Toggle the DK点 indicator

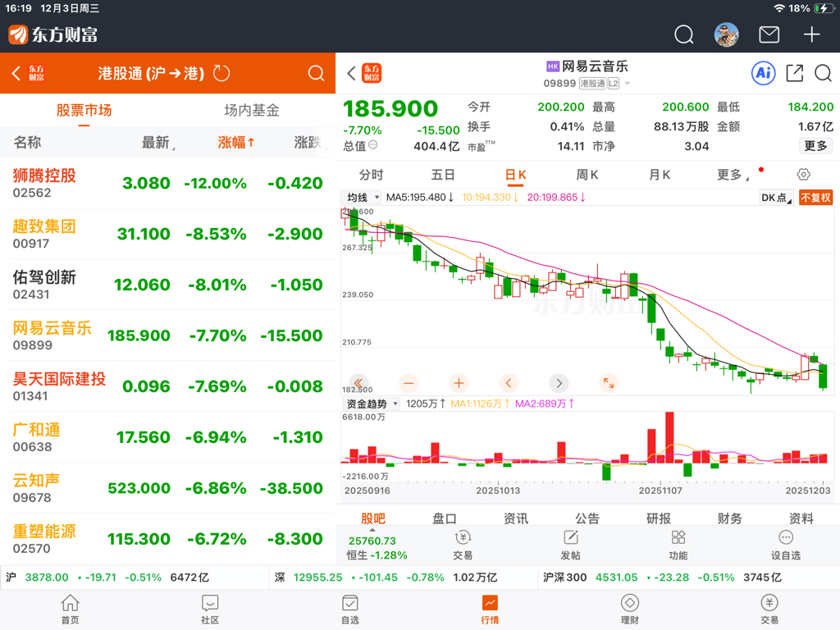coord(776,198)
